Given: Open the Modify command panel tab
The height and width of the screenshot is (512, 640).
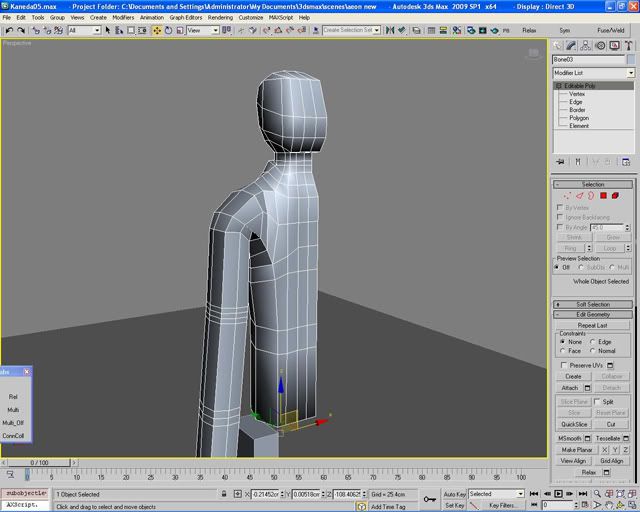Looking at the screenshot, I should tap(569, 46).
